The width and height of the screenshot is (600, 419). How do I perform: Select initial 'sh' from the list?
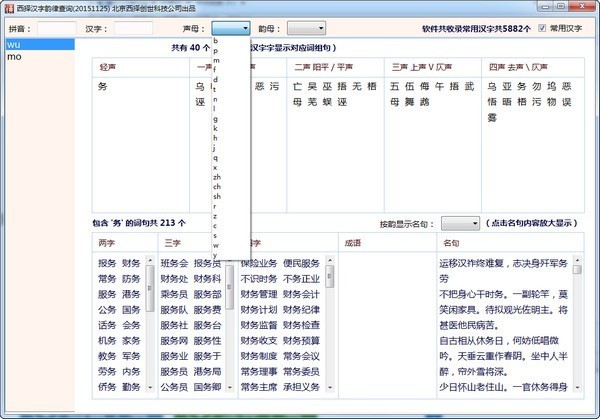click(217, 196)
